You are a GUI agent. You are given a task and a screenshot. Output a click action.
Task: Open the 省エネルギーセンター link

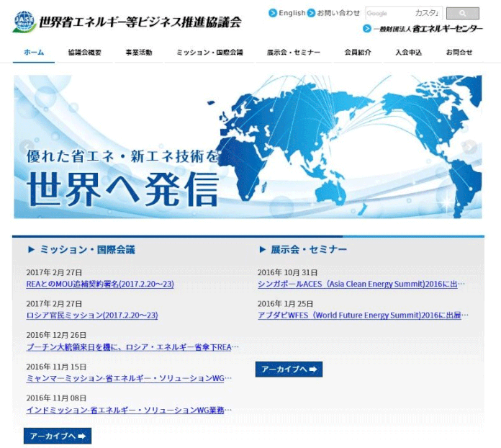[x=428, y=29]
